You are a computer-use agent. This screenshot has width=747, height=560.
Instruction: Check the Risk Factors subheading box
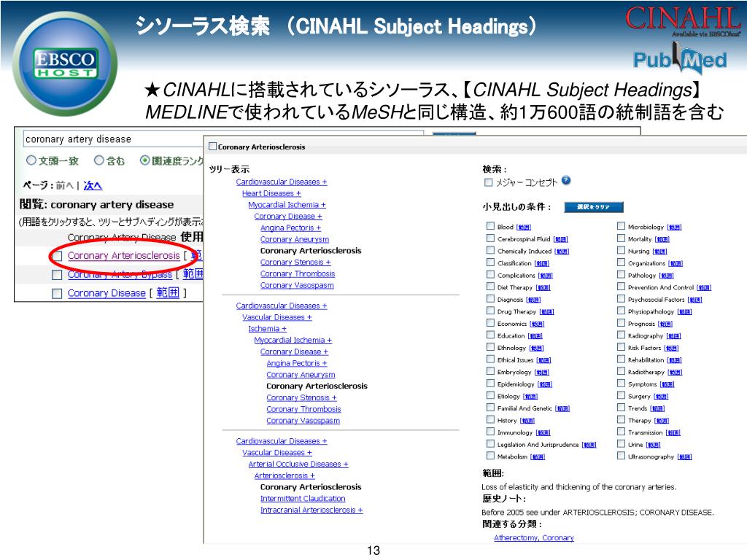point(621,347)
